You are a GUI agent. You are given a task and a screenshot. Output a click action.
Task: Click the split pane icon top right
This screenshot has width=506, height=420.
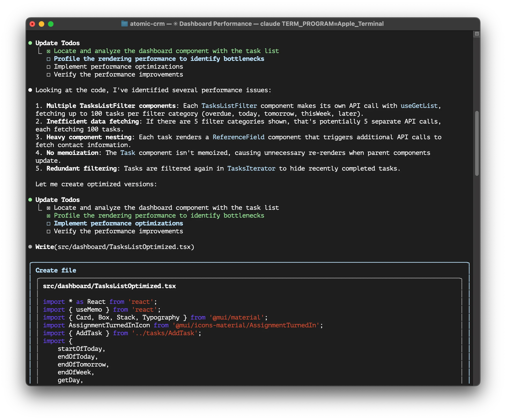tap(477, 34)
